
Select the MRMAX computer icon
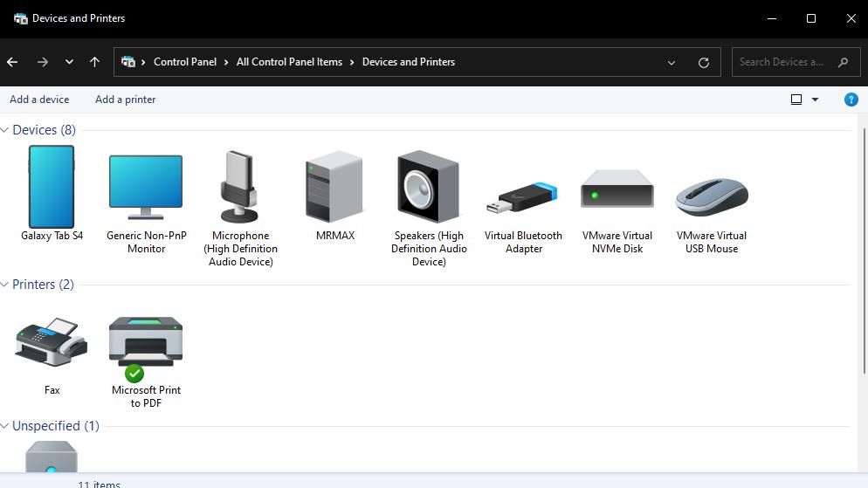(x=334, y=187)
